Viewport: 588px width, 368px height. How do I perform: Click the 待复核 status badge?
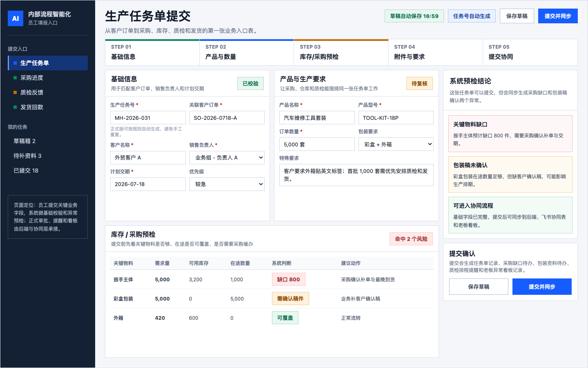(419, 83)
